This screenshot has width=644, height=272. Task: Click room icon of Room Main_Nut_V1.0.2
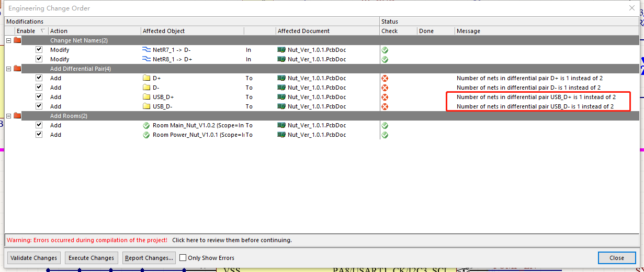pyautogui.click(x=146, y=125)
